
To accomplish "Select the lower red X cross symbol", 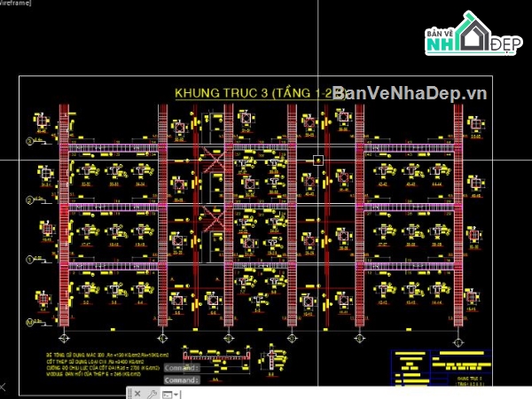I will click(211, 215).
